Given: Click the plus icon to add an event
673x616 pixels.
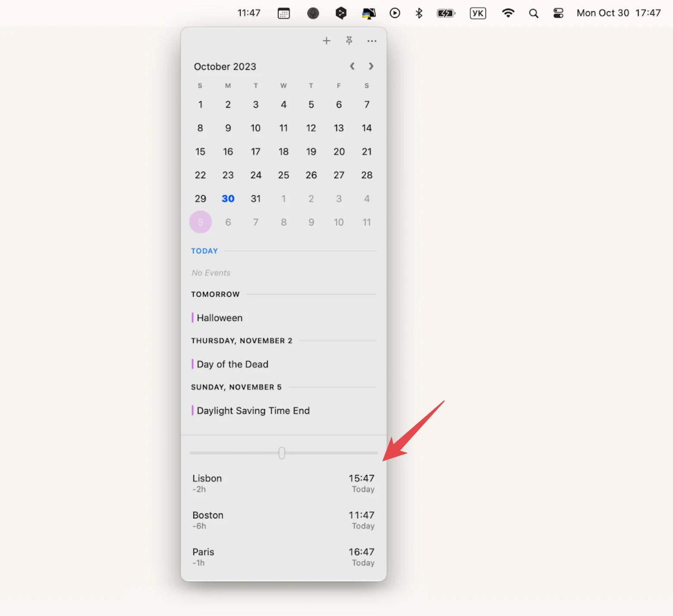Looking at the screenshot, I should 327,41.
